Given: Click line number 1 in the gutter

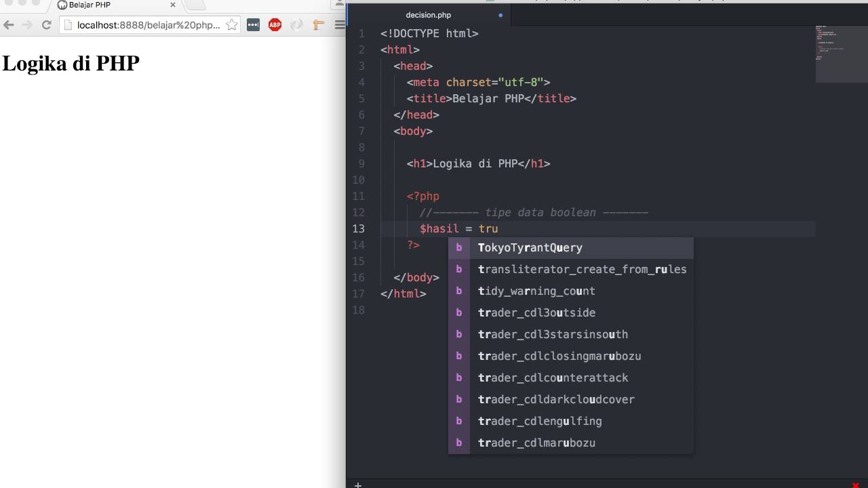Looking at the screenshot, I should [x=361, y=33].
